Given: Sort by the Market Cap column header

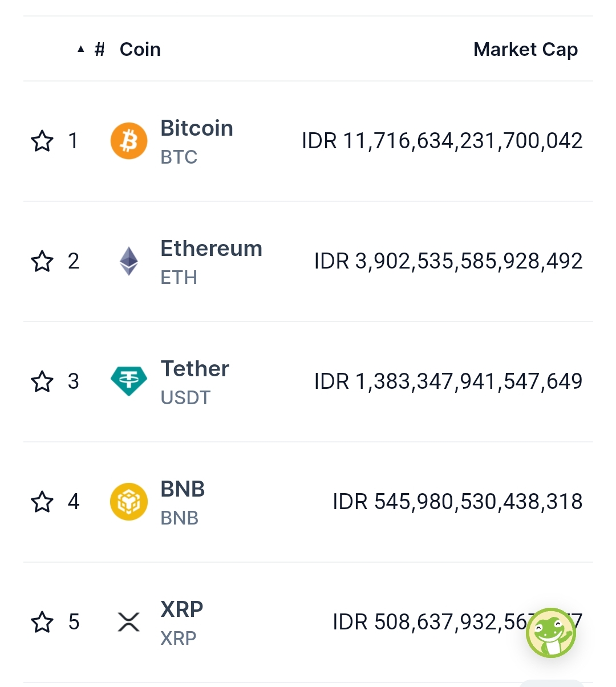Looking at the screenshot, I should (525, 50).
